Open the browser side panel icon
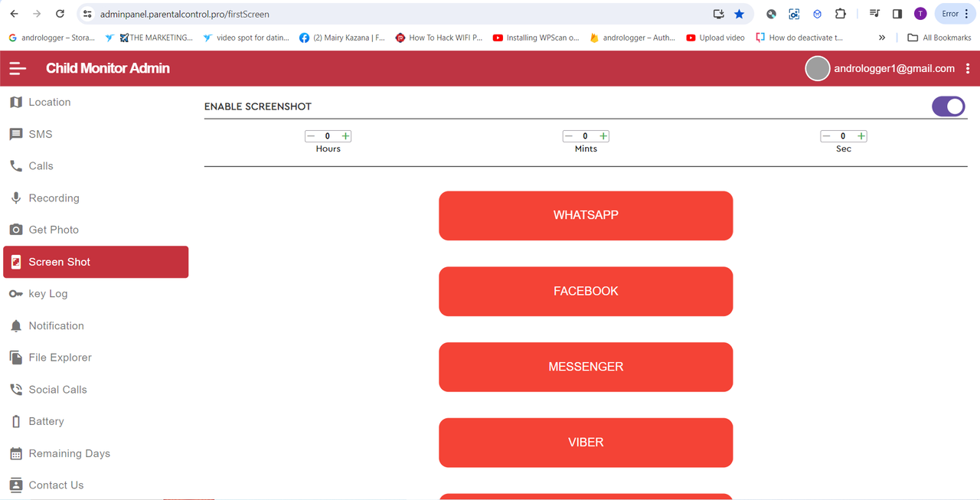The image size is (980, 500). pyautogui.click(x=897, y=14)
